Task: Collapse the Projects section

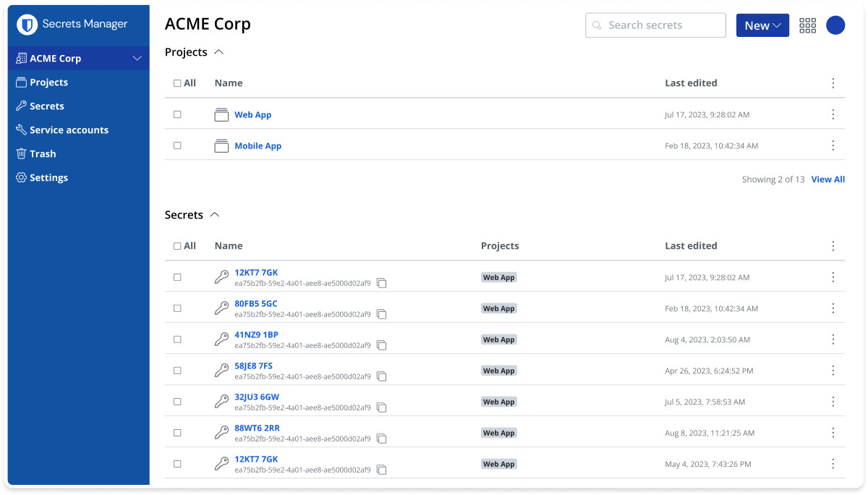Action: click(219, 52)
